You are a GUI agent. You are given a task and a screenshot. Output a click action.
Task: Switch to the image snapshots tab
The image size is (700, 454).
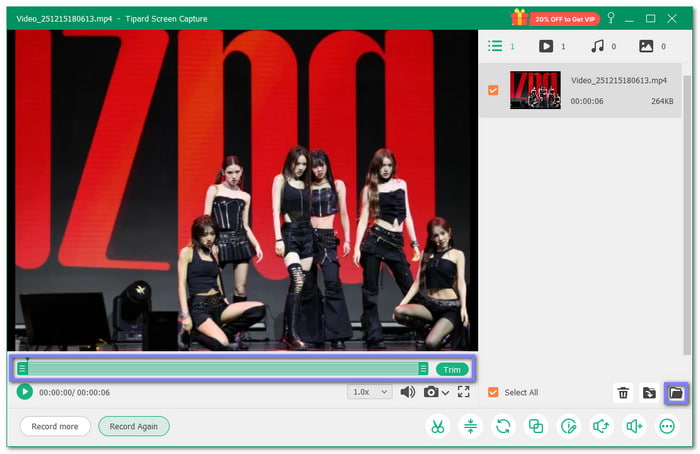click(646, 46)
